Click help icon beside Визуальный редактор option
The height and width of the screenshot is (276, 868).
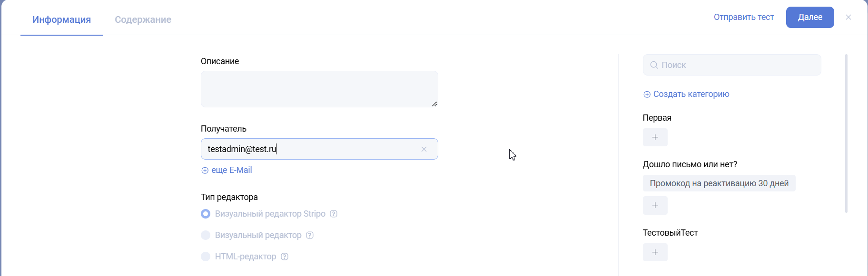click(x=310, y=235)
